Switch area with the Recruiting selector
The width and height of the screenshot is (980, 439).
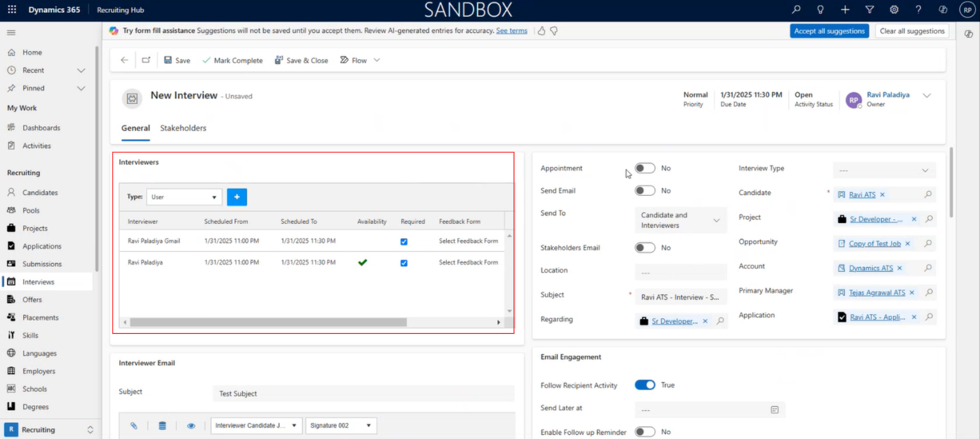[49, 430]
